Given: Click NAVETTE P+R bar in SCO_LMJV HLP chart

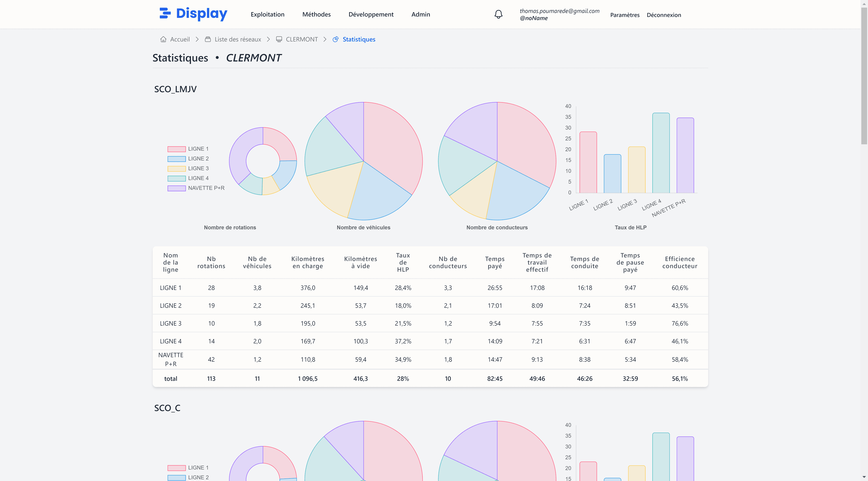Looking at the screenshot, I should (x=685, y=155).
